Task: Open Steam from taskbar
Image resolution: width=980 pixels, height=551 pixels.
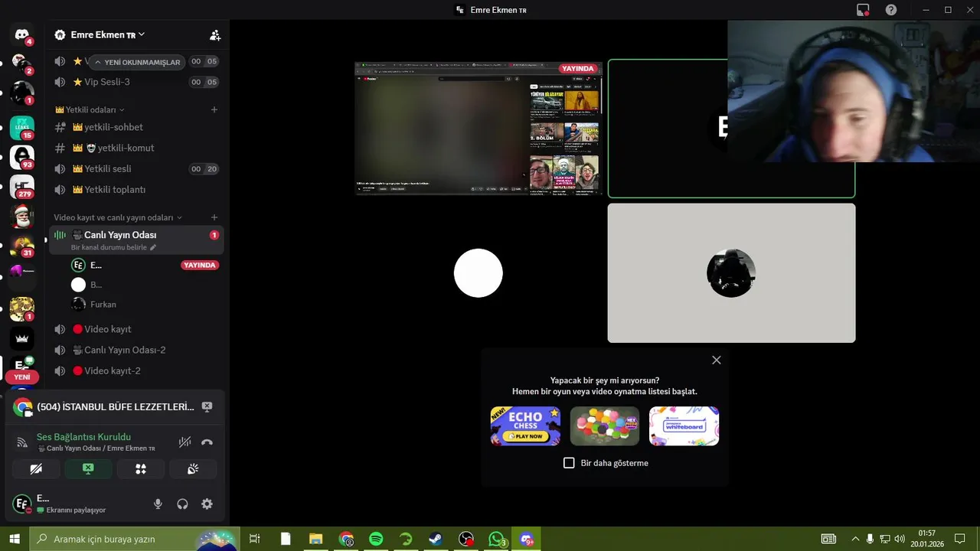Action: point(436,539)
